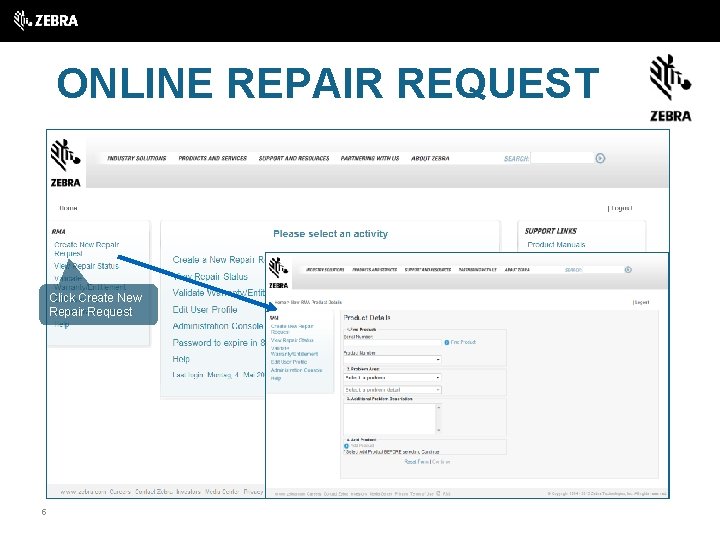Click Media Center footer link in back page
The width and height of the screenshot is (720, 540).
221,491
